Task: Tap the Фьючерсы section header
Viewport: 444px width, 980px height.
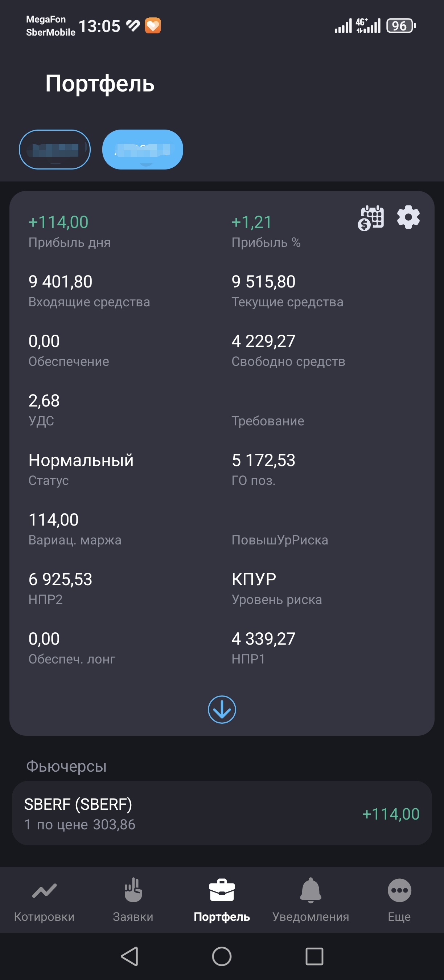Action: click(x=66, y=766)
